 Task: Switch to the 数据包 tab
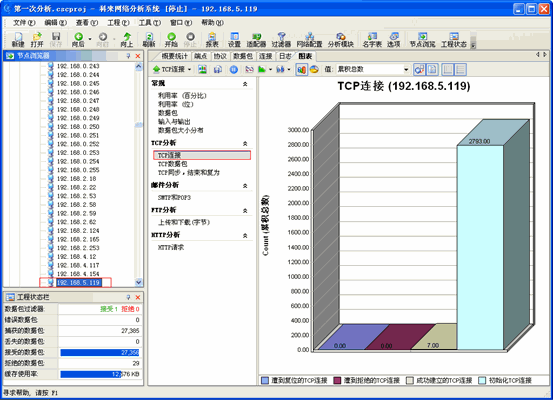pos(243,56)
